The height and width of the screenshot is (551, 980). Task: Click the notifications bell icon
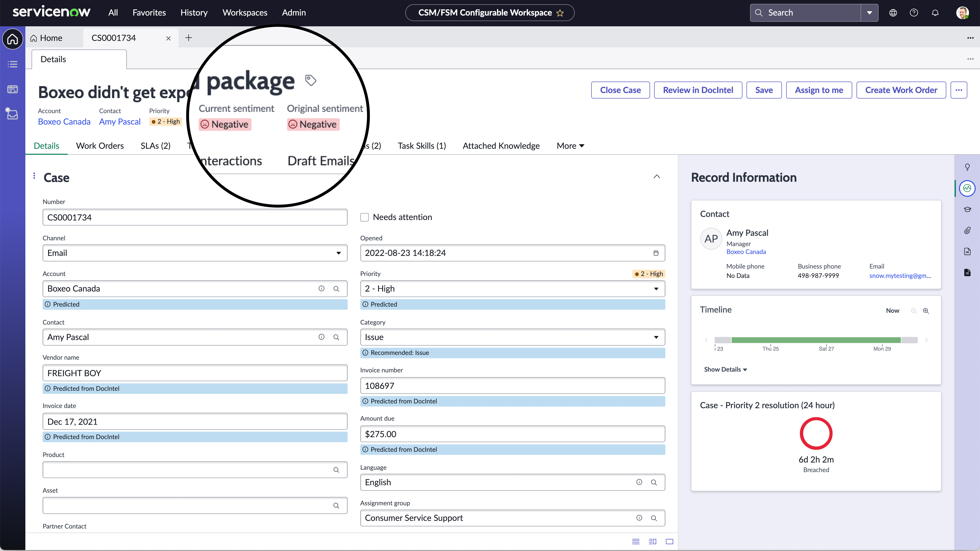coord(935,12)
